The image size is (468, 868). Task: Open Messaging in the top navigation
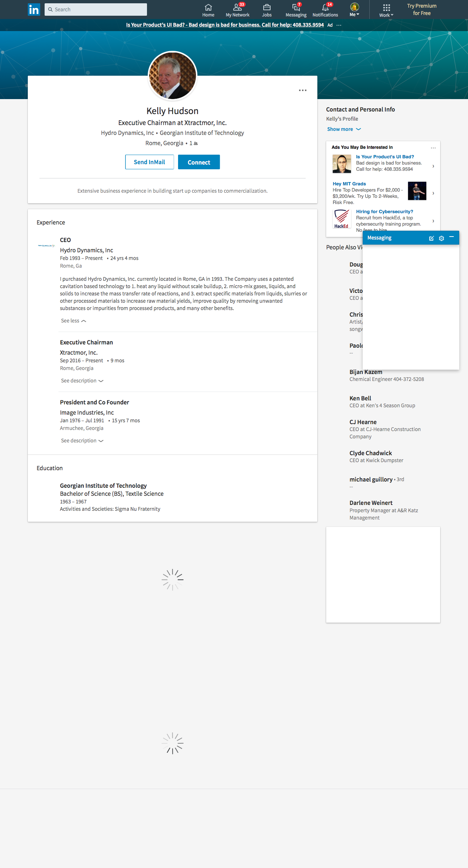click(296, 10)
